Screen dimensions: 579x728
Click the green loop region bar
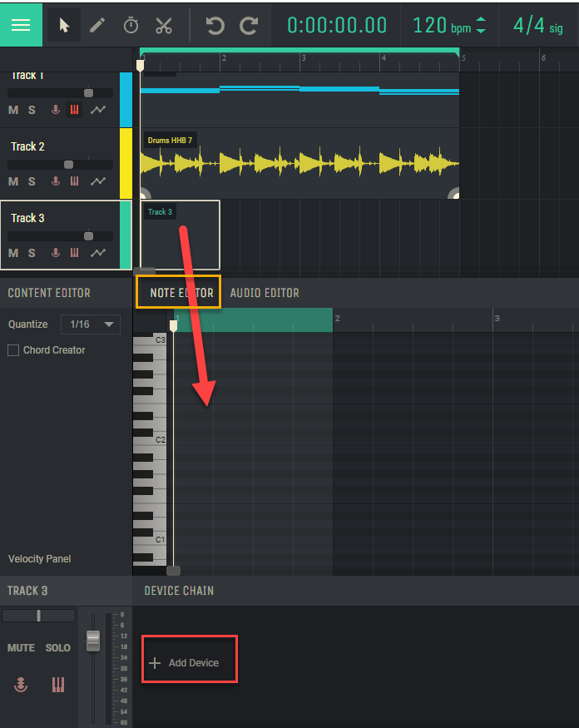(299, 51)
